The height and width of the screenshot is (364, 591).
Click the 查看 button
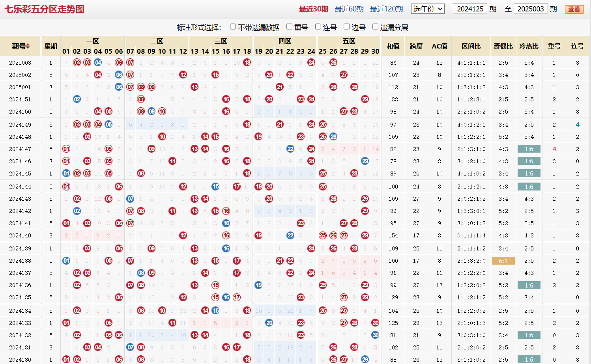574,9
